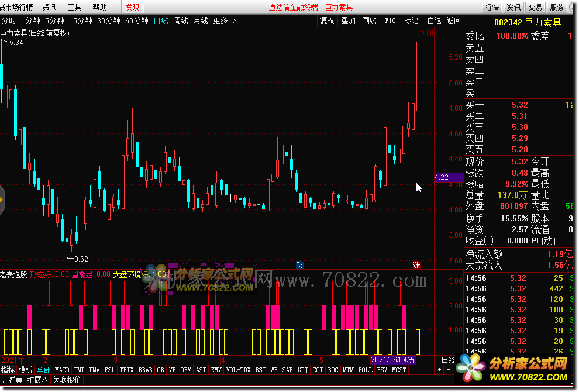Click the 复权 toolbar button
This screenshot has width=579, height=392.
click(x=327, y=20)
